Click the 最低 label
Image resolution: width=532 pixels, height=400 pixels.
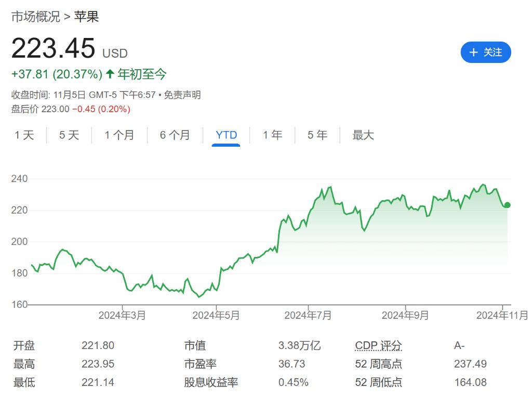24,382
